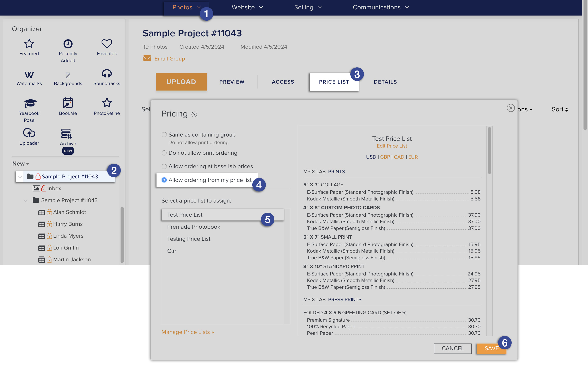Click the lock icon beside Inbox
The width and height of the screenshot is (588, 366).
tap(44, 188)
